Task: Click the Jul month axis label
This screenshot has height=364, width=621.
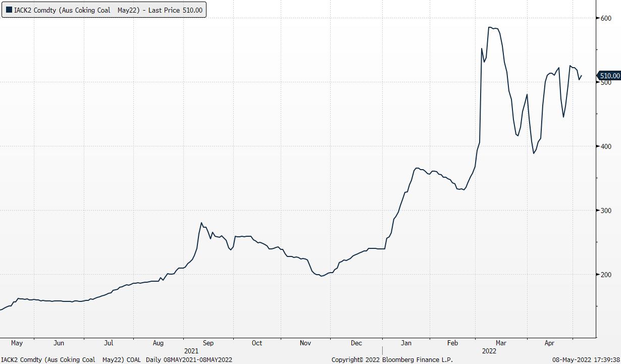Action: point(109,343)
